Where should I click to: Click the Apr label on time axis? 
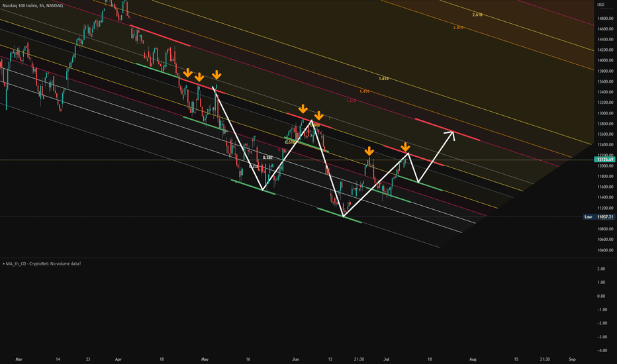click(119, 359)
